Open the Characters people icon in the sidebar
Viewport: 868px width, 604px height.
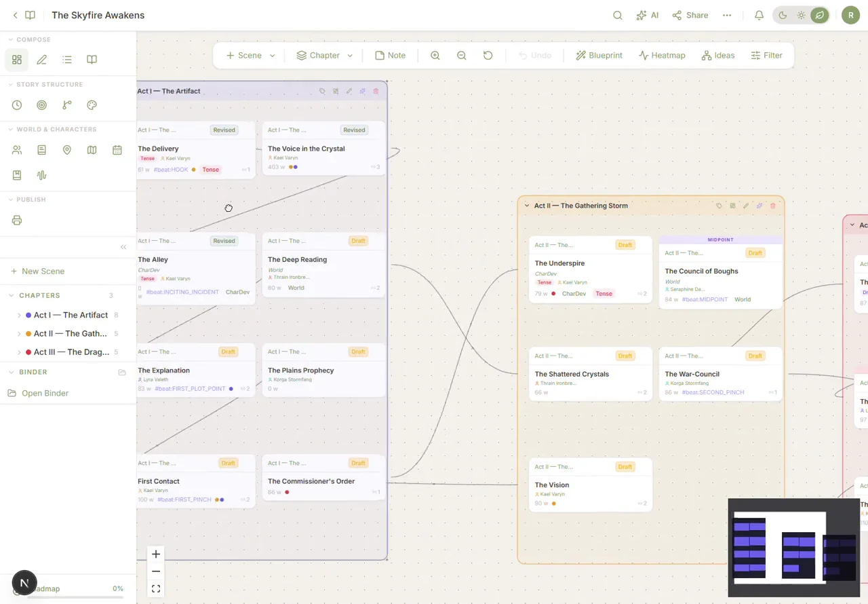tap(17, 150)
